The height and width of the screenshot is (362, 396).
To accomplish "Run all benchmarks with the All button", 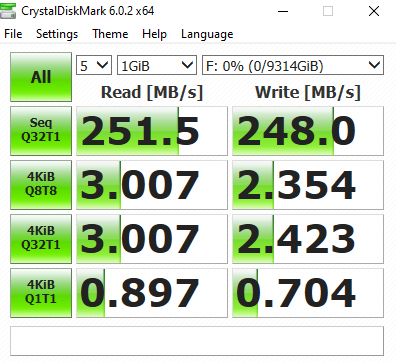I will point(41,77).
